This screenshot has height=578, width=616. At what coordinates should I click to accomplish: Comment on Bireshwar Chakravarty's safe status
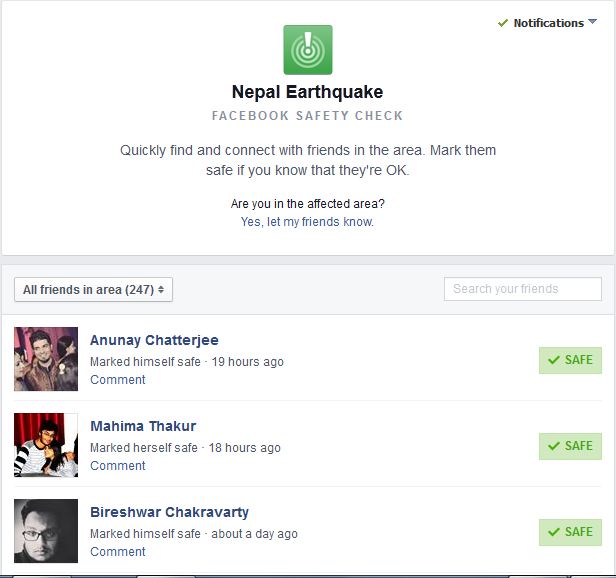pos(118,552)
